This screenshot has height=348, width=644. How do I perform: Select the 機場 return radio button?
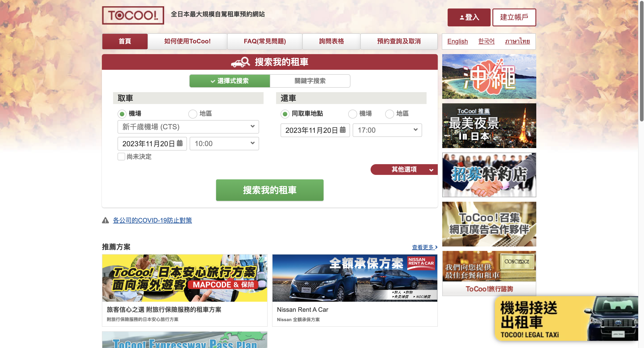coord(352,114)
